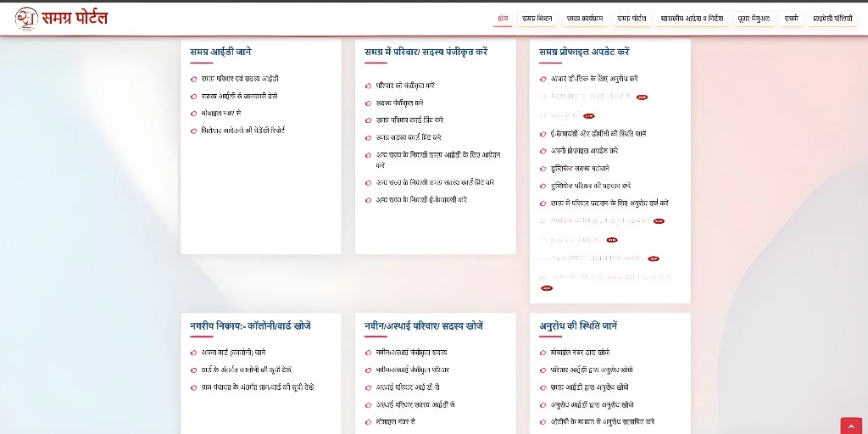Click समग्र प्रोफाइल अपडेट करें card heading
Image resolution: width=868 pixels, height=434 pixels.
(x=585, y=52)
